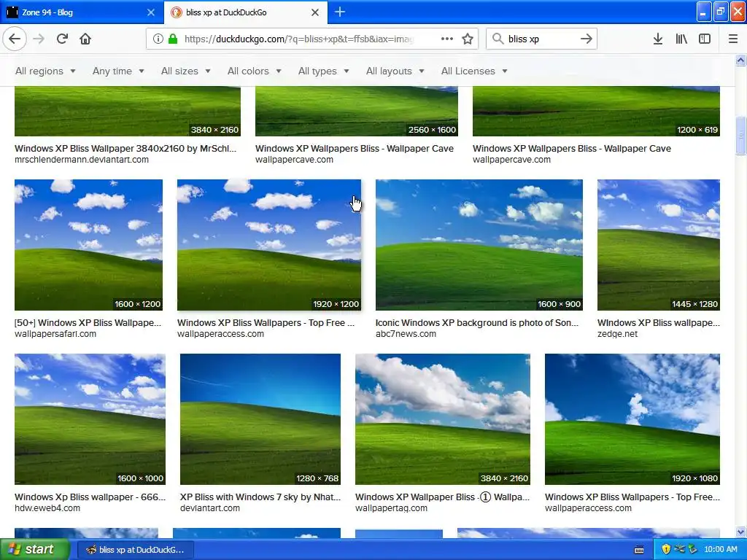Expand the All layouts filter
The height and width of the screenshot is (560, 747).
395,71
